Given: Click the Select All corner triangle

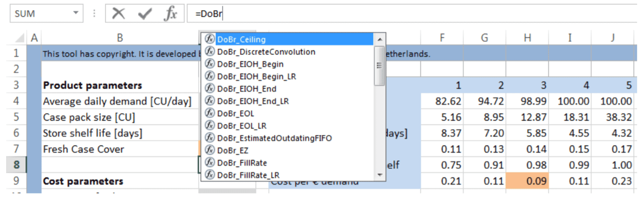Looking at the screenshot, I should point(19,38).
